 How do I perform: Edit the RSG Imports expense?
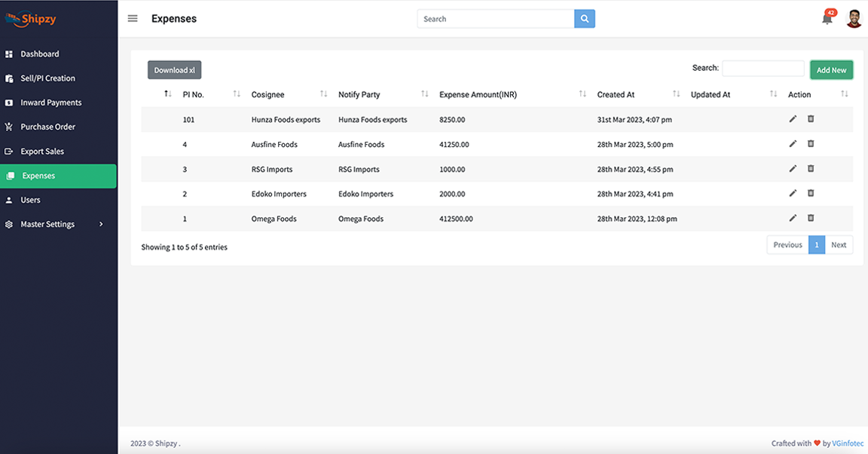(x=793, y=168)
